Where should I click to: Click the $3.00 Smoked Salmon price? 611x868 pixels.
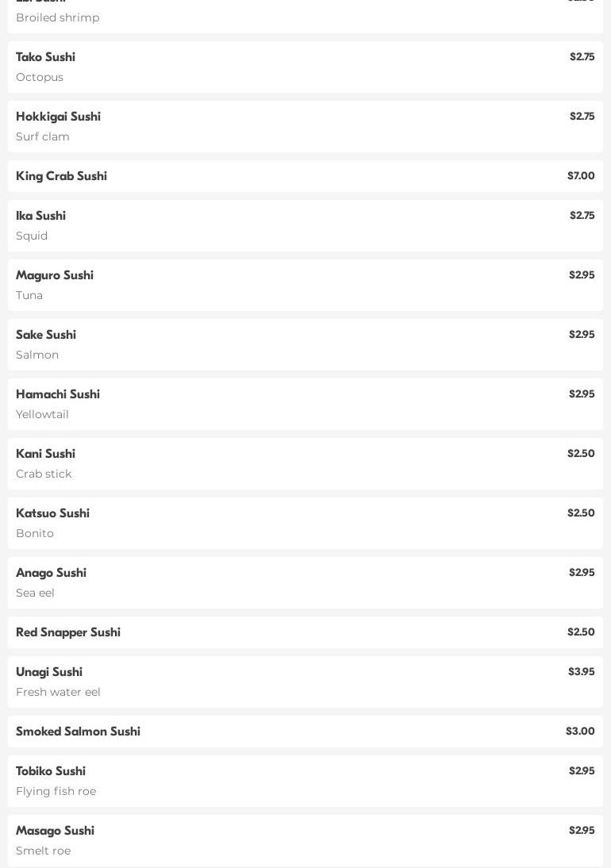click(580, 732)
